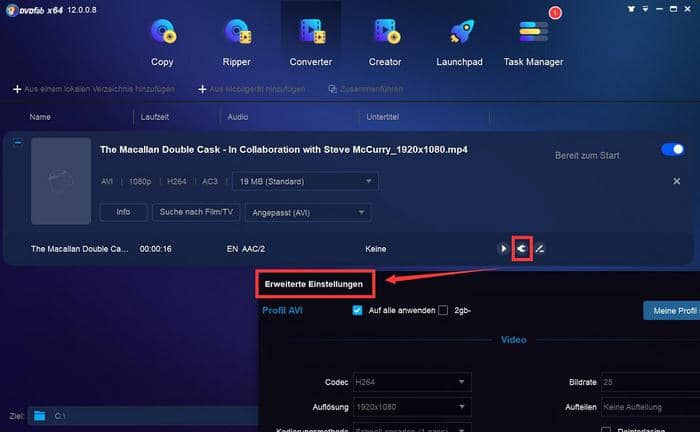The width and height of the screenshot is (700, 432).
Task: Select the EN AAC/2 audio track
Action: [246, 249]
